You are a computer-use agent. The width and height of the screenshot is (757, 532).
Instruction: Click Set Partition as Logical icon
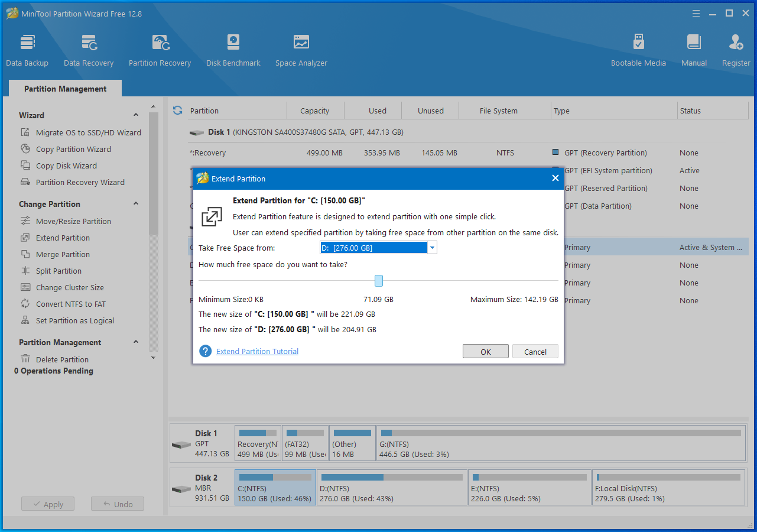click(25, 320)
